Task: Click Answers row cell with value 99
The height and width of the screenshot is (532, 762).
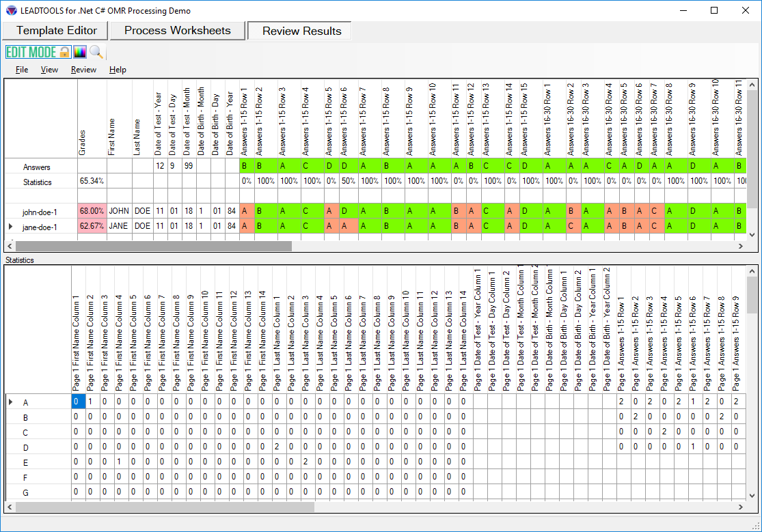Action: click(189, 166)
